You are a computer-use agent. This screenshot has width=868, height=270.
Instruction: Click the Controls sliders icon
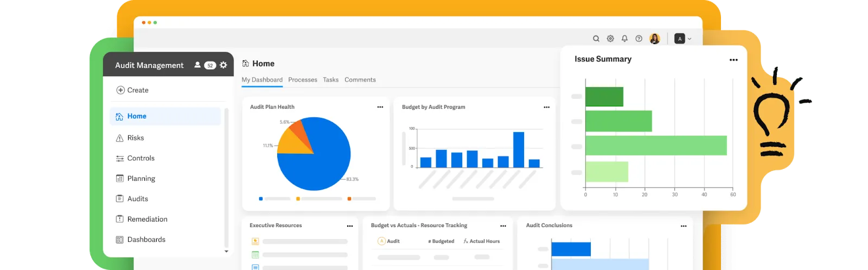coord(120,159)
